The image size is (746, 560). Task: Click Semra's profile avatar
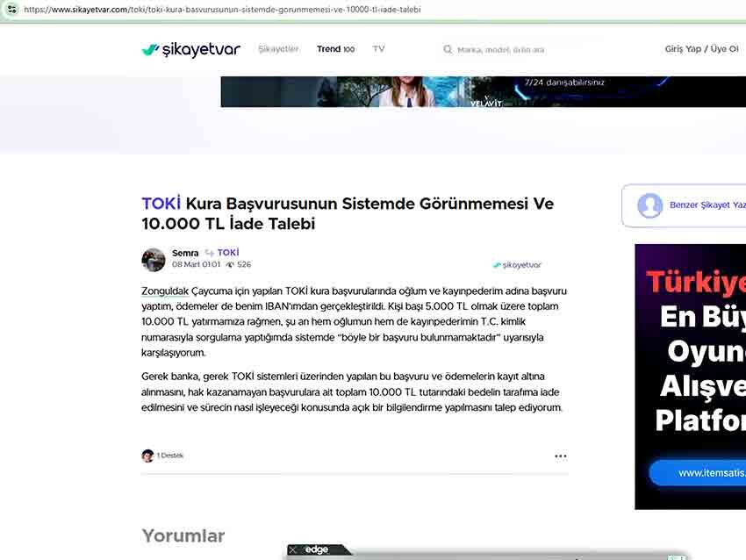[154, 259]
